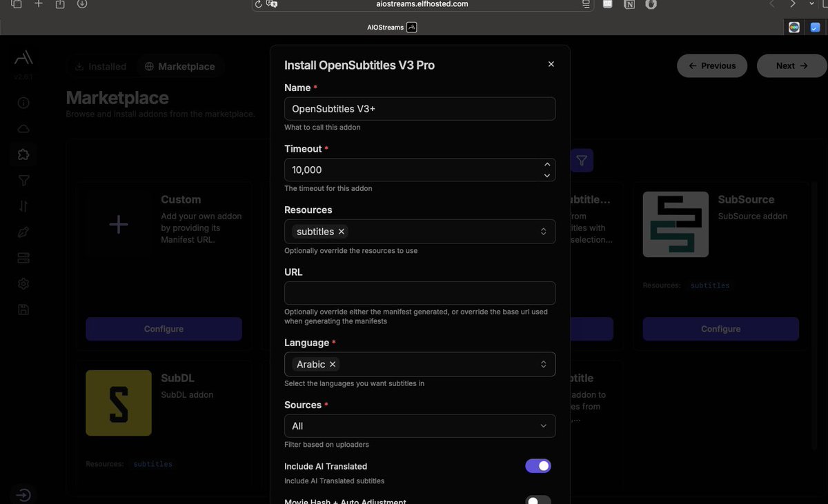
Task: Open the About info icon in sidebar
Action: pyautogui.click(x=23, y=103)
